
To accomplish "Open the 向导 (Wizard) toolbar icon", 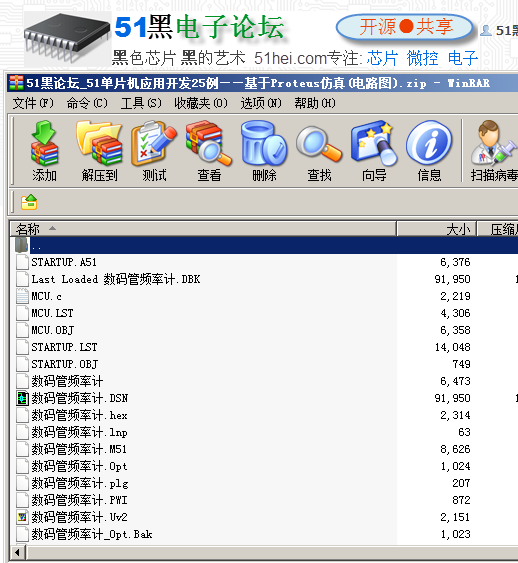I will (374, 144).
